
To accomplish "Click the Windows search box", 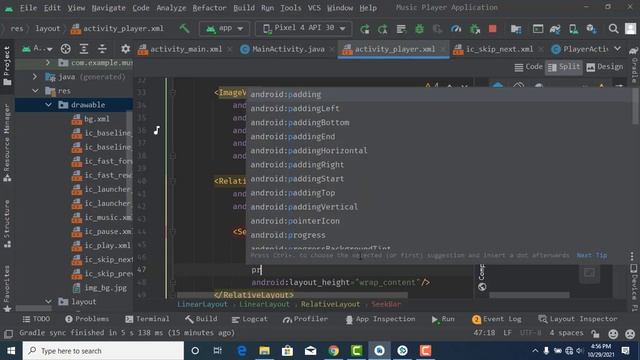I will [103, 351].
